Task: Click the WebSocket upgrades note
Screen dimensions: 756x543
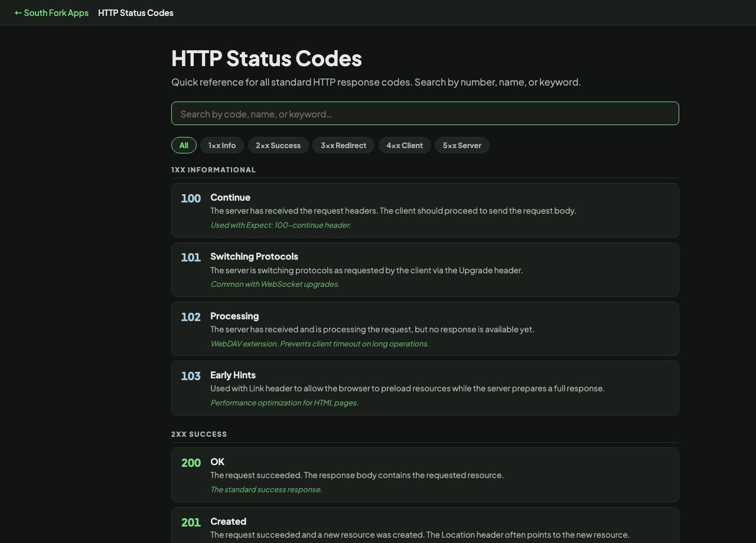Action: [275, 284]
